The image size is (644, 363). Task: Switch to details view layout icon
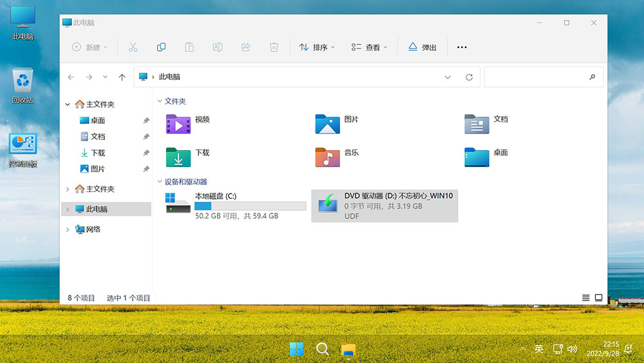click(585, 298)
